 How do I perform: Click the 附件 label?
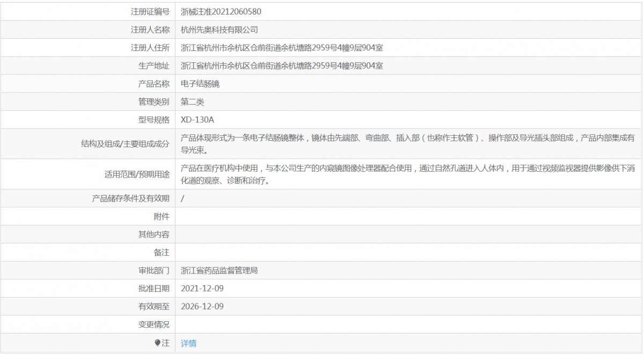(162, 216)
